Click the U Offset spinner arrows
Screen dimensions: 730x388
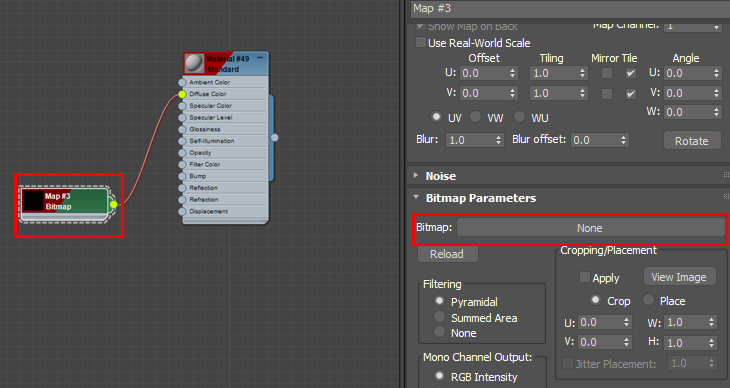coord(513,73)
